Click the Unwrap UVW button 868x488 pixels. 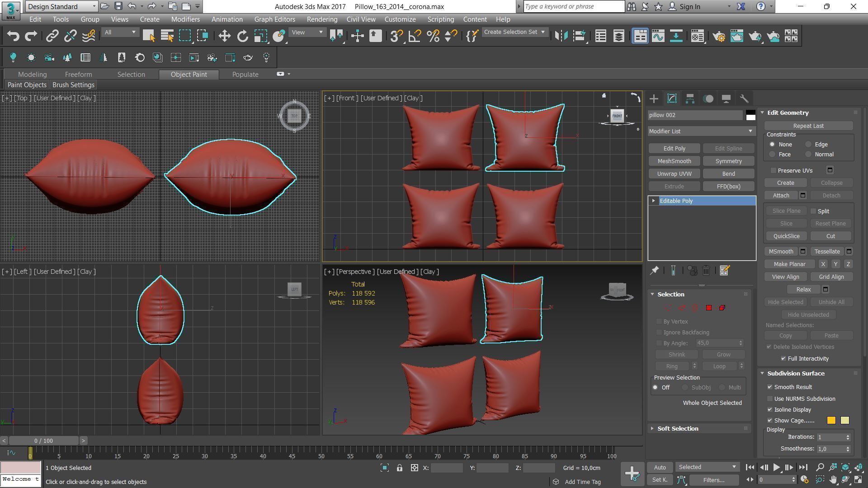pos(674,174)
